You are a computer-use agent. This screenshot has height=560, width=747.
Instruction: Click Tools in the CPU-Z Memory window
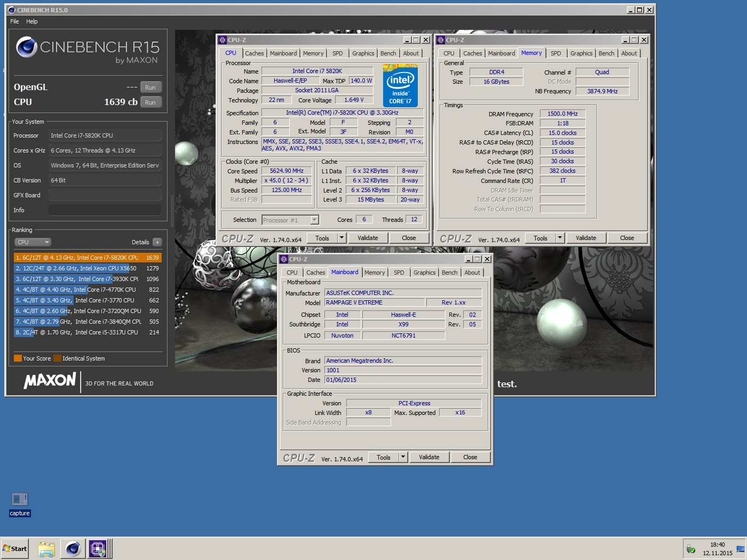click(541, 238)
